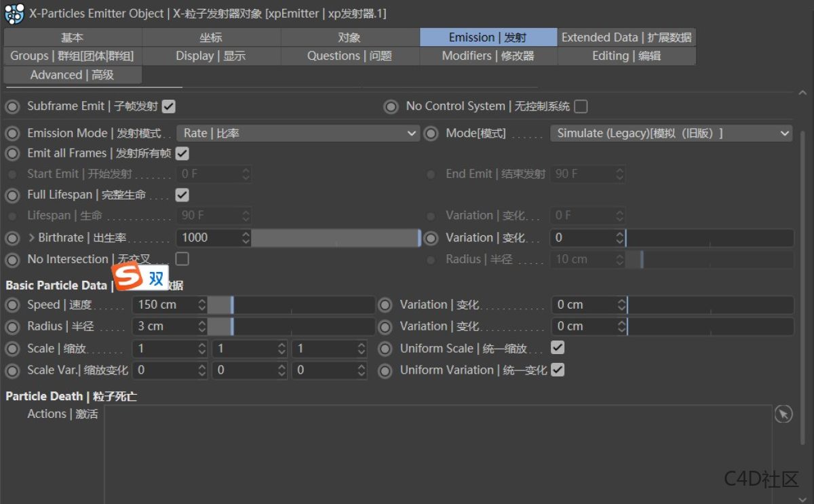Open the Rate emission mode dropdown
Image resolution: width=814 pixels, height=504 pixels.
298,133
